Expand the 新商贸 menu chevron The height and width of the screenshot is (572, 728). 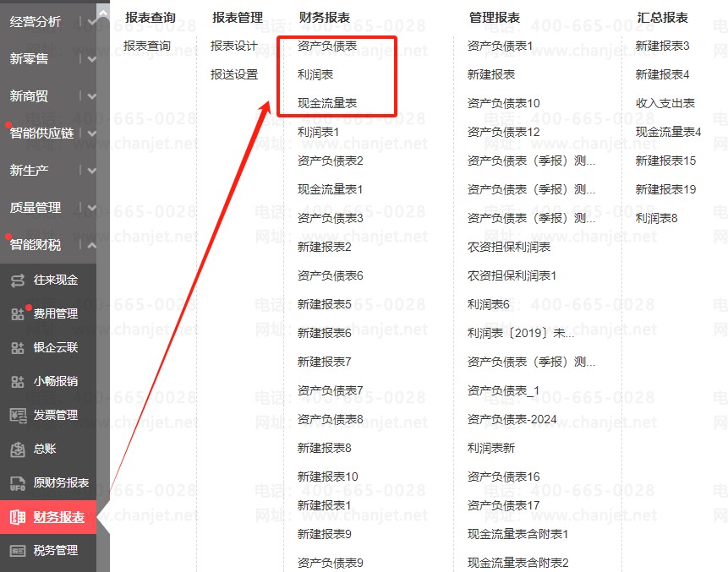pos(92,96)
